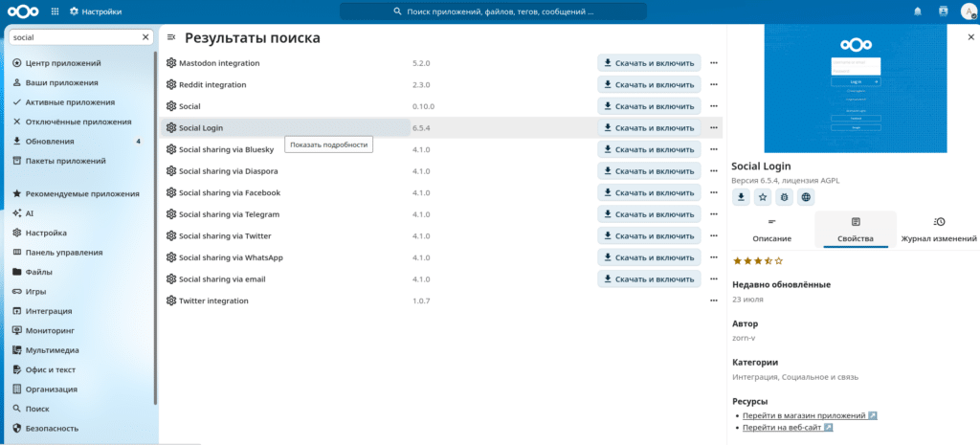Switch to the Свойства tab
This screenshot has height=445, width=980.
(856, 230)
